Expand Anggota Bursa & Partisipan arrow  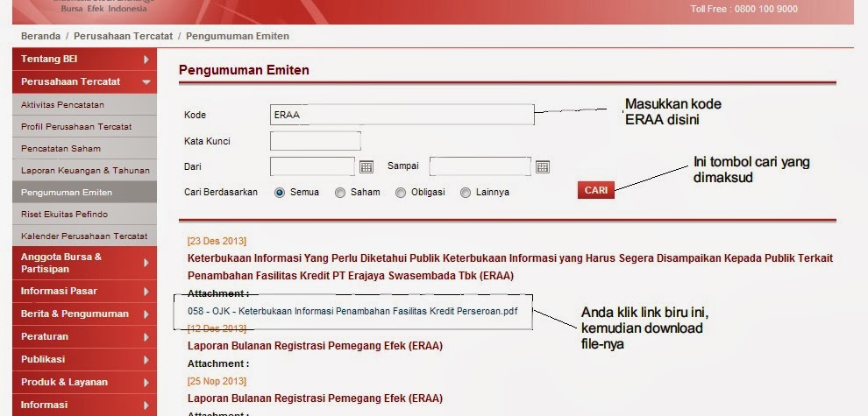(x=146, y=263)
